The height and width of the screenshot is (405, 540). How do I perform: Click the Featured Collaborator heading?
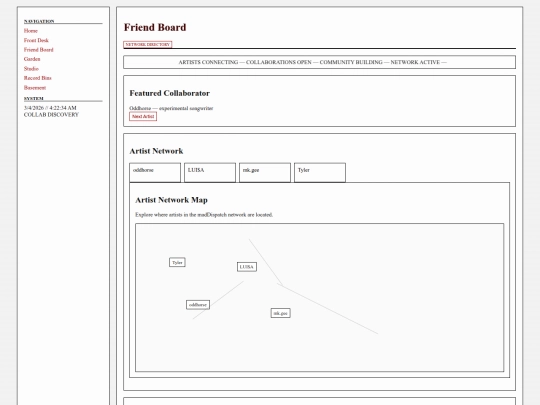click(169, 93)
